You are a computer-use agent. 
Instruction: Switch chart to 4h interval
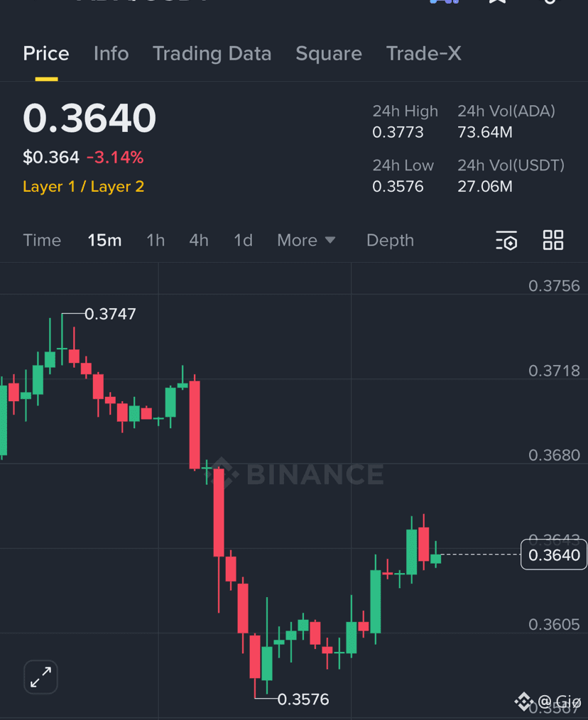click(x=199, y=240)
